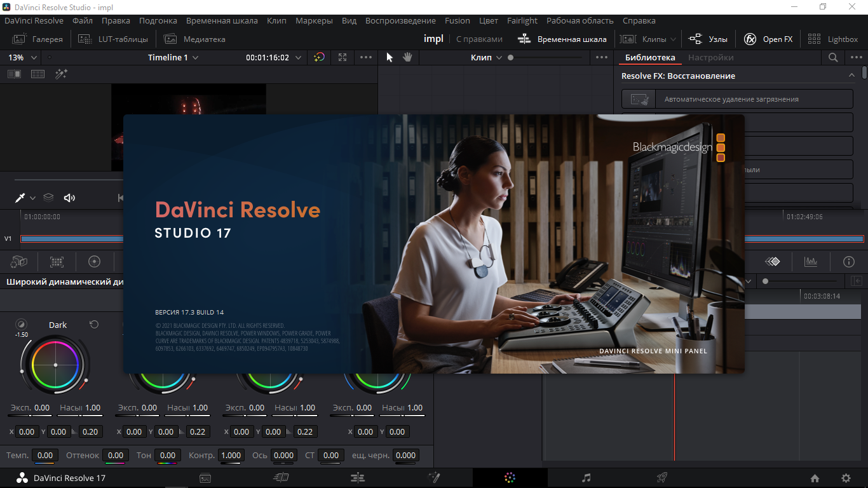The image size is (868, 488).
Task: Open the Color Wheels palette icon
Action: point(95,261)
